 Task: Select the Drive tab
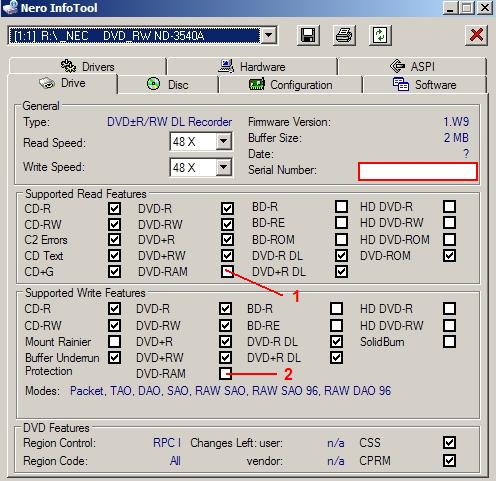62,83
